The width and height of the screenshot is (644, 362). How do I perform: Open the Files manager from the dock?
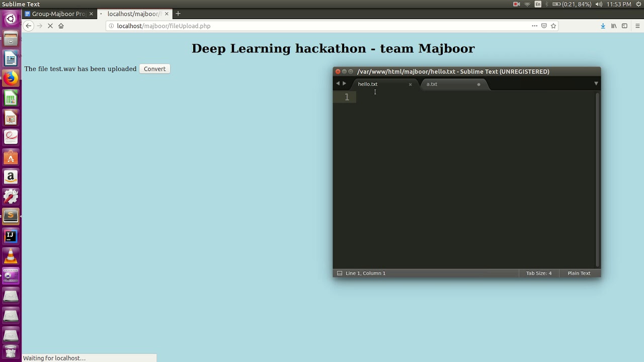(x=11, y=39)
